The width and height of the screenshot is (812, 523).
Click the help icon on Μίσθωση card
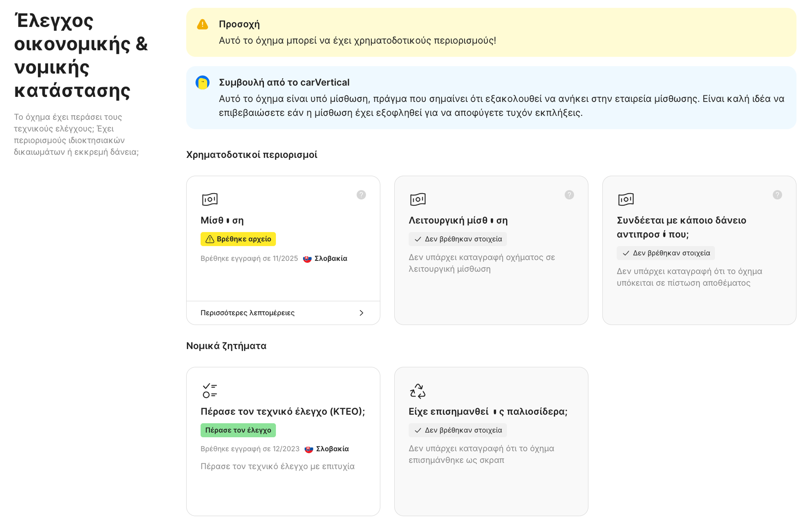pos(361,195)
